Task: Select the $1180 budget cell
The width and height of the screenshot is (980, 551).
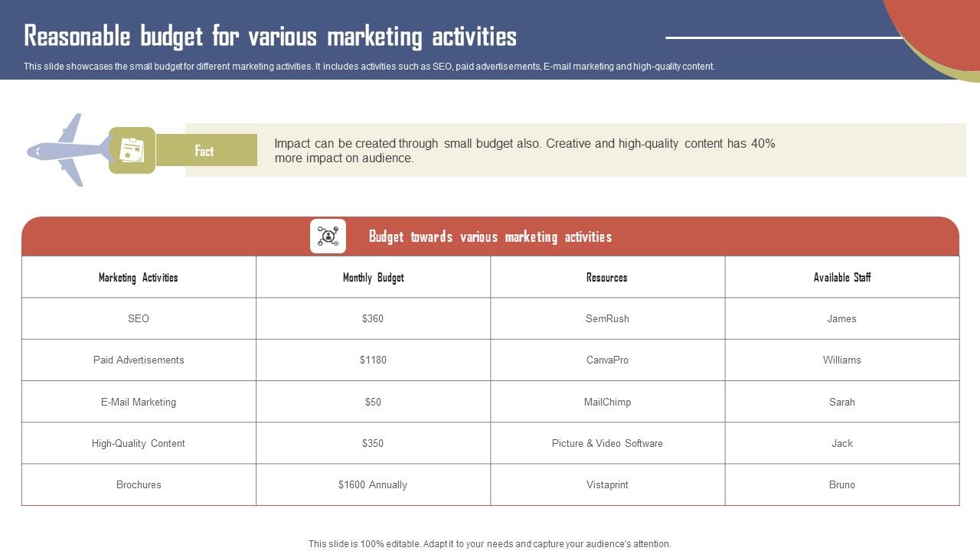Action: tap(373, 360)
